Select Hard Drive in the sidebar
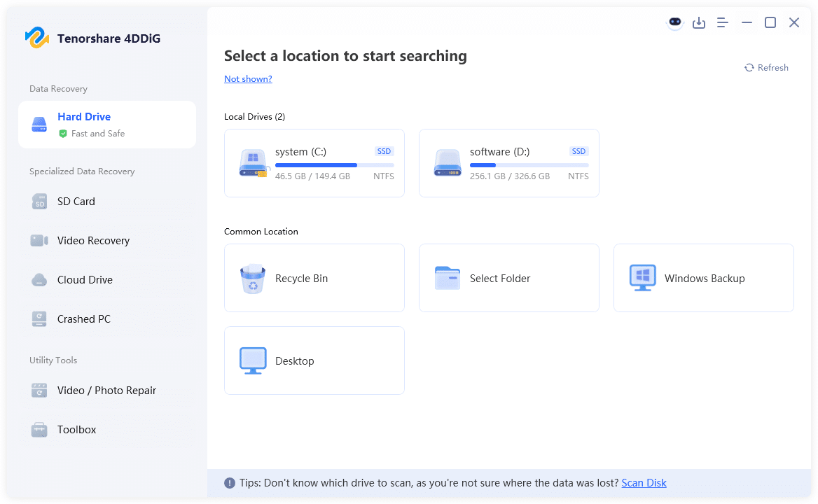 pos(107,125)
